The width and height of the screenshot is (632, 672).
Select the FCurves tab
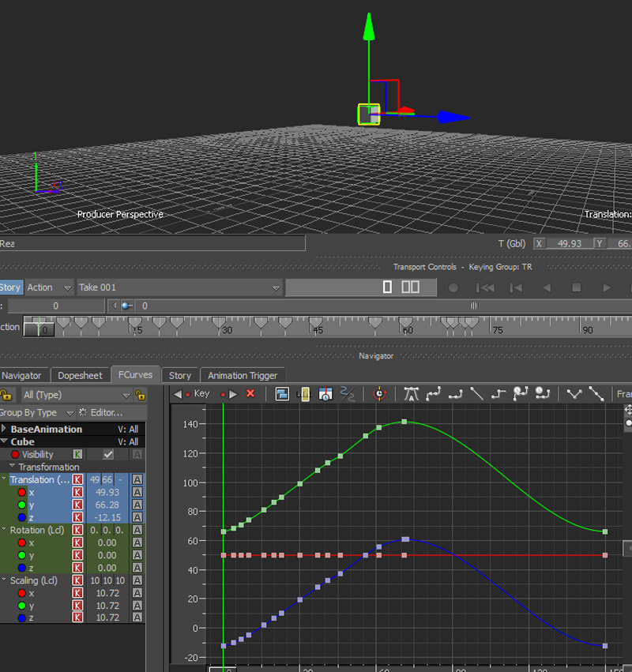136,374
